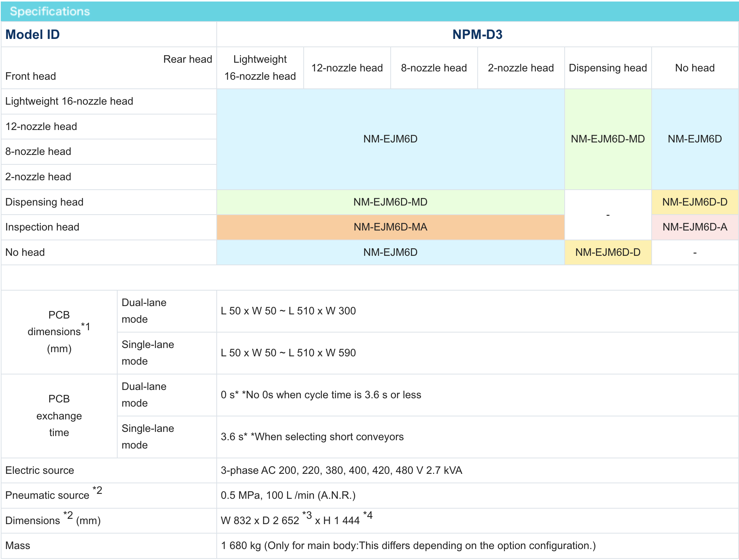Select the "8-nozzle head" front head row label
This screenshot has width=739, height=560.
(38, 151)
